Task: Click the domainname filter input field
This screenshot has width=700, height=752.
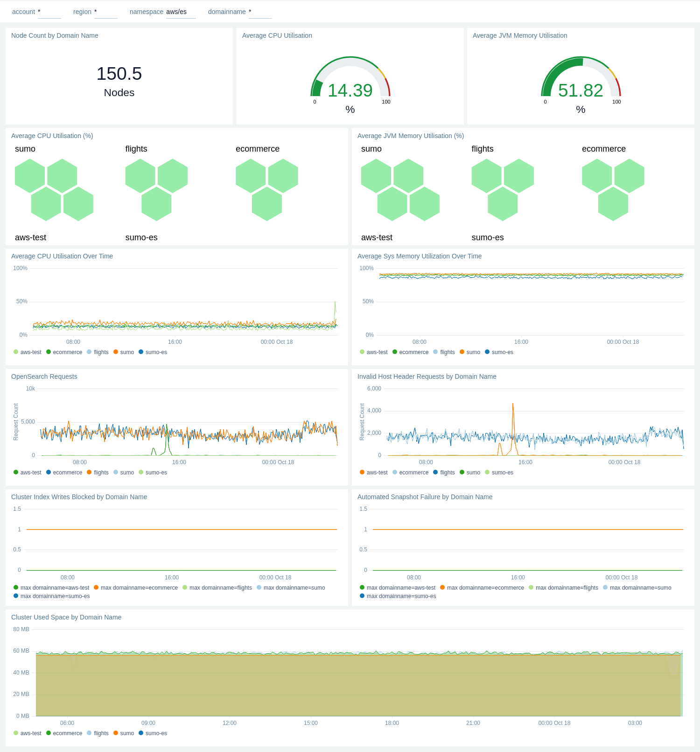Action: click(260, 12)
